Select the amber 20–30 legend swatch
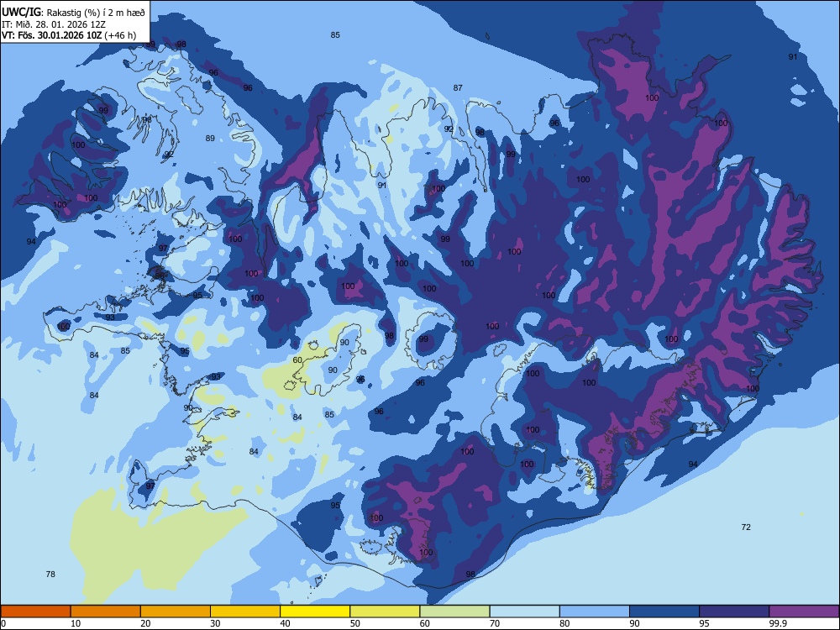840x630 pixels. pos(176,612)
